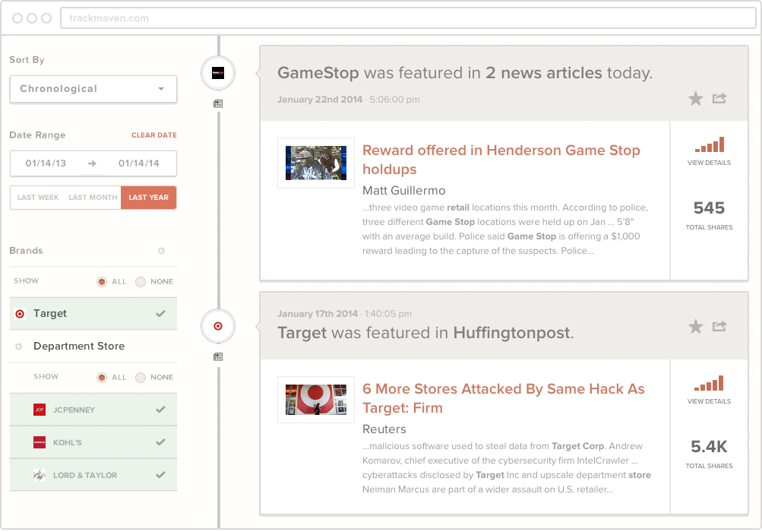762x532 pixels.
Task: Open 6 More Stores Attacked article link
Action: point(504,398)
